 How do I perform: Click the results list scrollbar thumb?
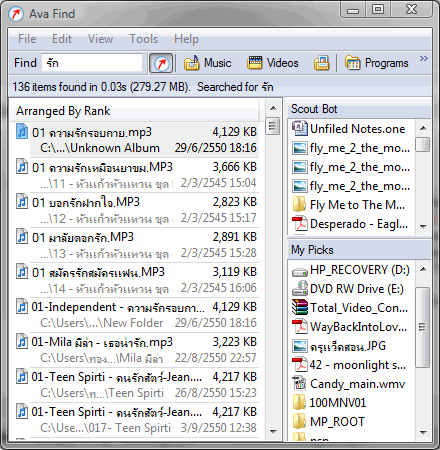(273, 126)
